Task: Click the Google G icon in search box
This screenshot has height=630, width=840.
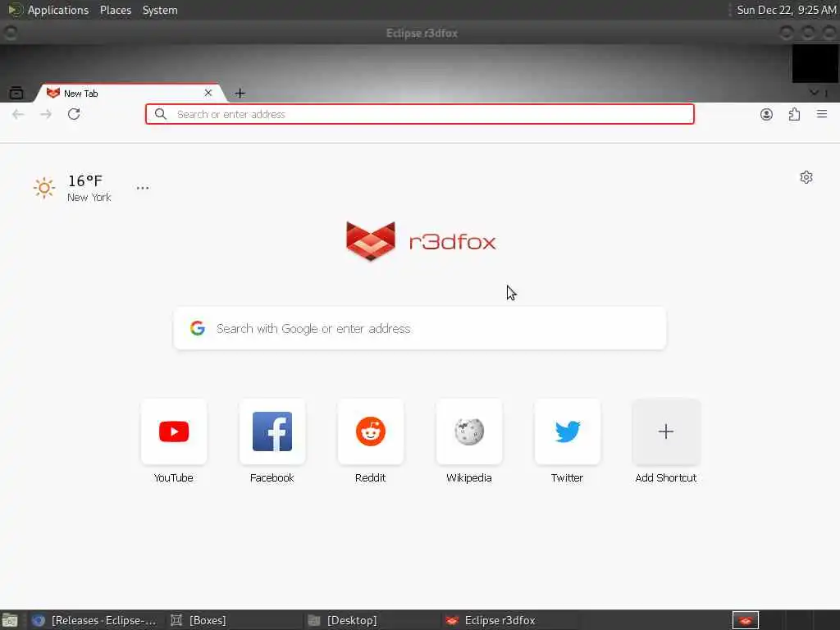Action: point(198,328)
